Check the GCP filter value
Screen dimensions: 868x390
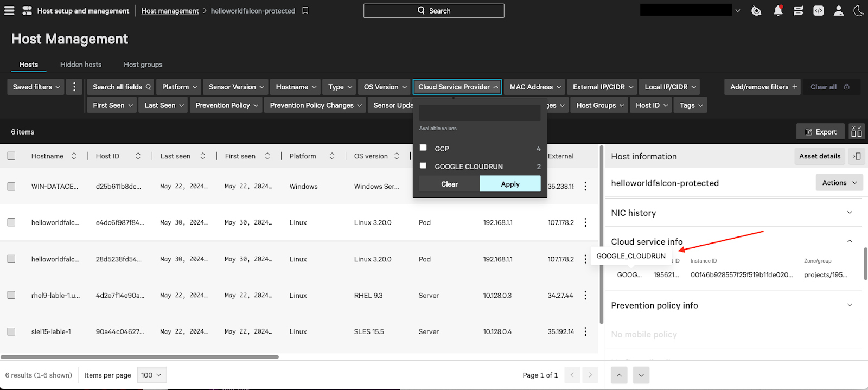coord(423,148)
